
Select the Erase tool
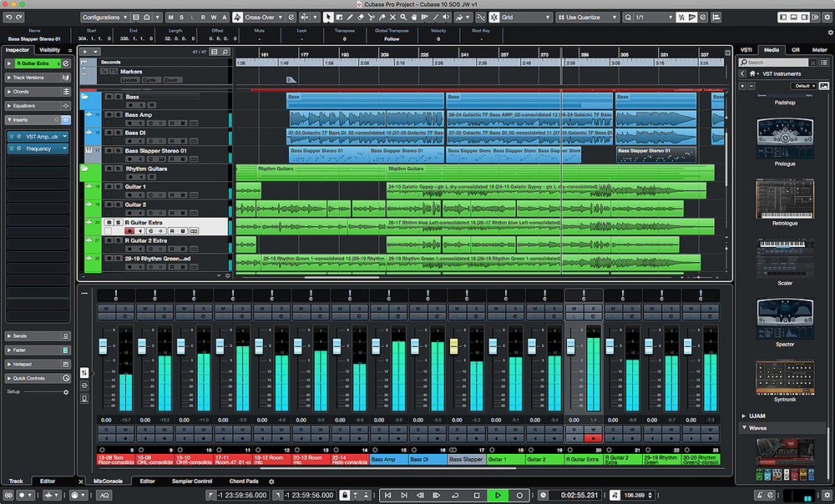pos(360,18)
